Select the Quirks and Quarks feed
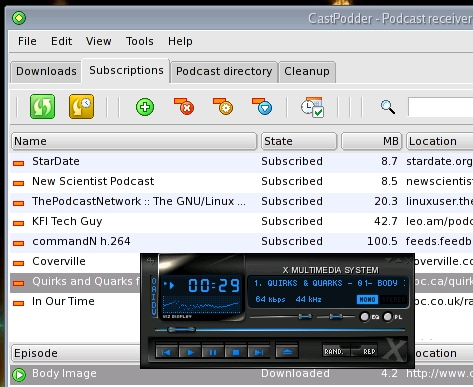This screenshot has height=387, width=473. point(75,283)
